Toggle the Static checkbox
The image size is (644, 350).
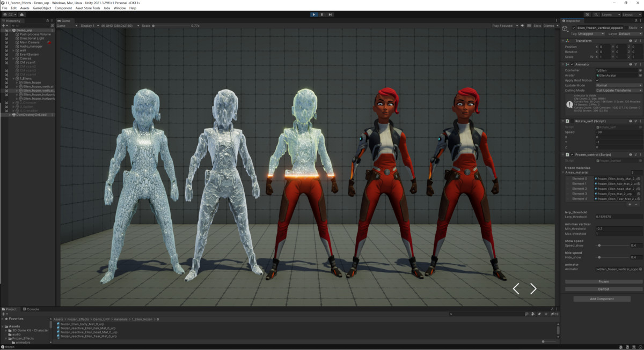[626, 28]
